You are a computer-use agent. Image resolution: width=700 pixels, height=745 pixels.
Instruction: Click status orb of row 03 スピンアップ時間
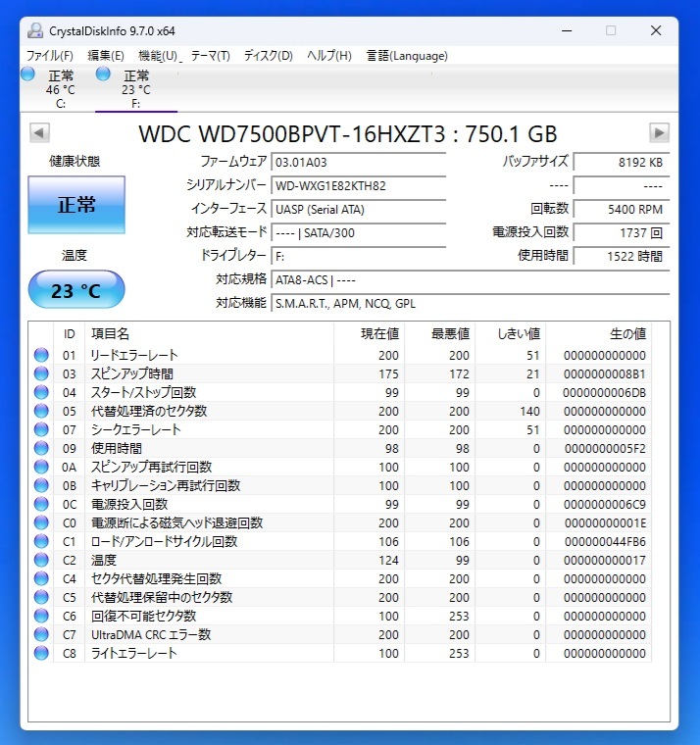tap(41, 373)
